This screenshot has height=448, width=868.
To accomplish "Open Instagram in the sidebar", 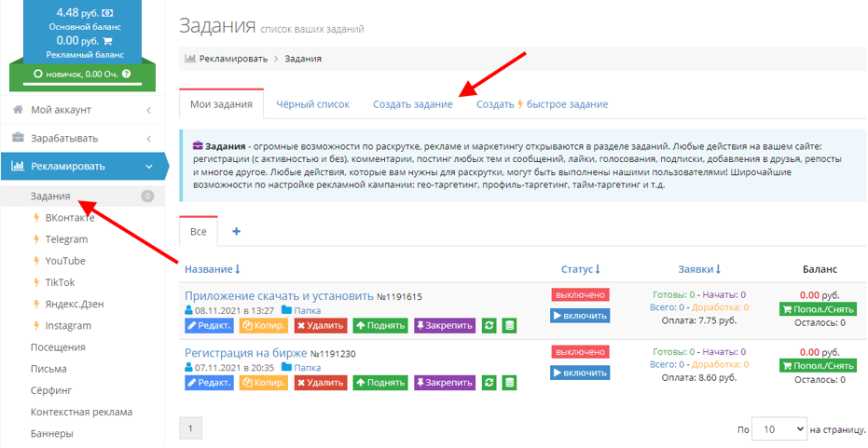I will point(68,326).
